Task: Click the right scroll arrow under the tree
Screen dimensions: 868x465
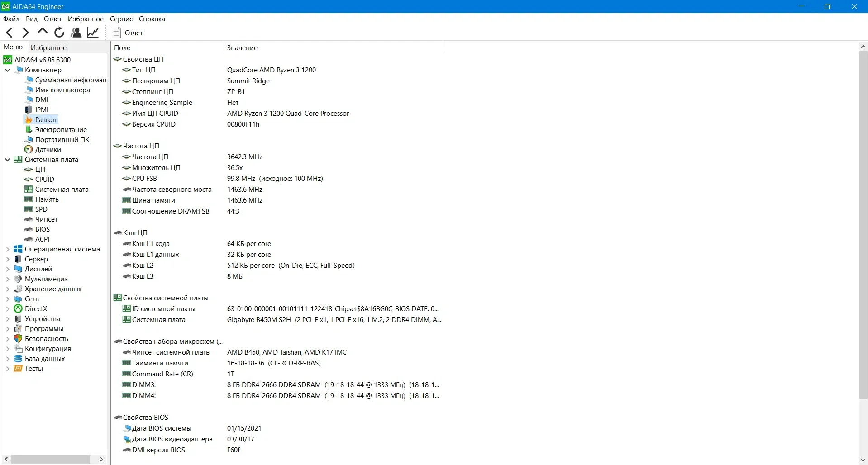Action: (x=101, y=459)
